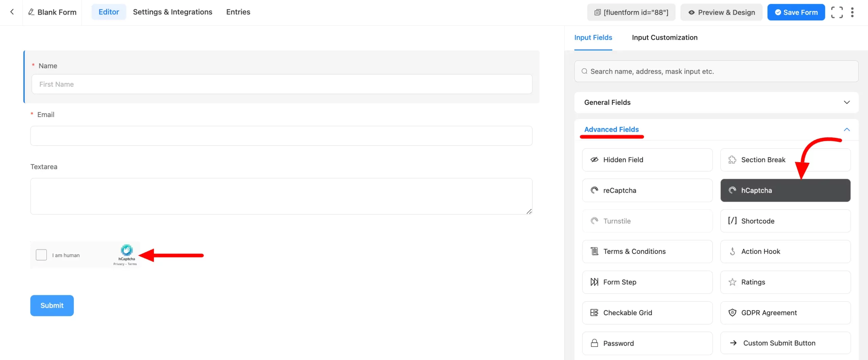Click the fullscreen toggle icon

click(836, 12)
